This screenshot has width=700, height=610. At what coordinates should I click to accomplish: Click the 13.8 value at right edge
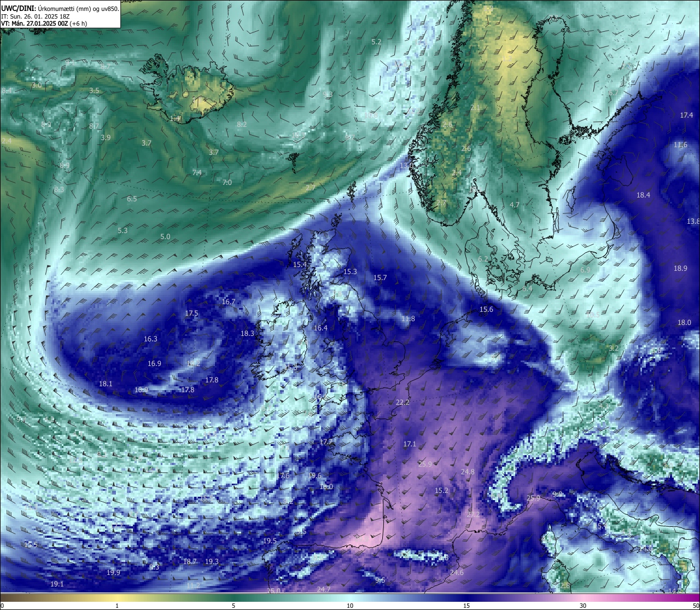[x=693, y=221]
